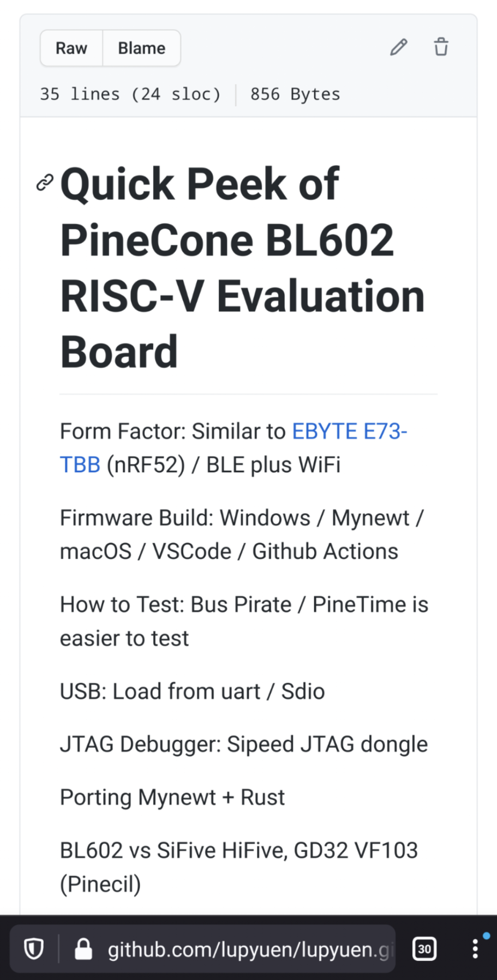The width and height of the screenshot is (497, 980).
Task: Click the trash delete file icon
Action: tap(441, 47)
